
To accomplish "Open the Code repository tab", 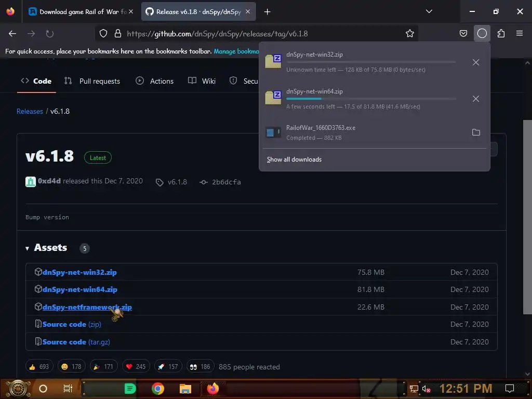I will pyautogui.click(x=36, y=81).
